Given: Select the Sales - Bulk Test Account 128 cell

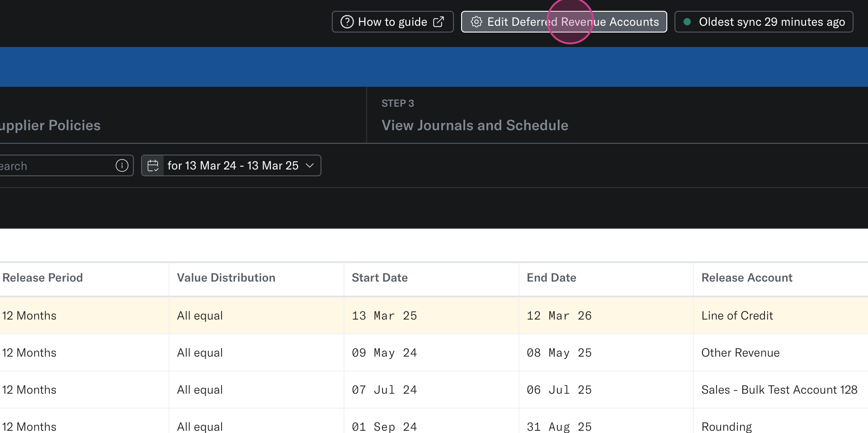Looking at the screenshot, I should pyautogui.click(x=779, y=390).
